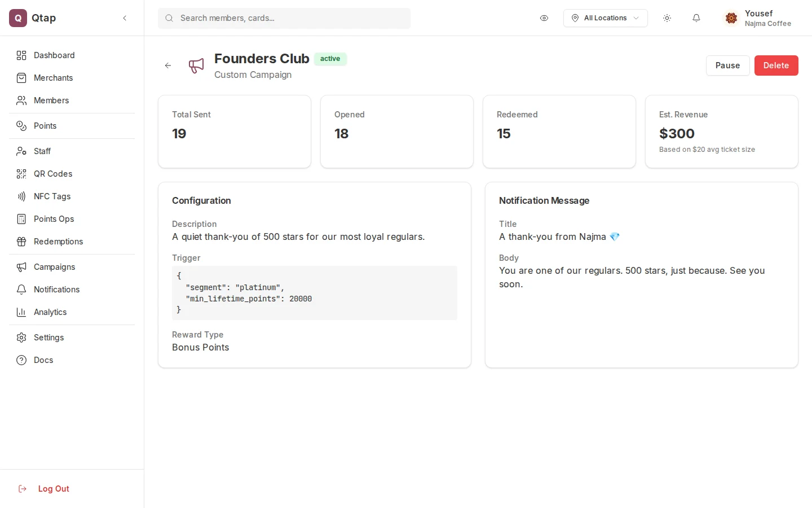Click the Qtap logo icon

coord(18,18)
